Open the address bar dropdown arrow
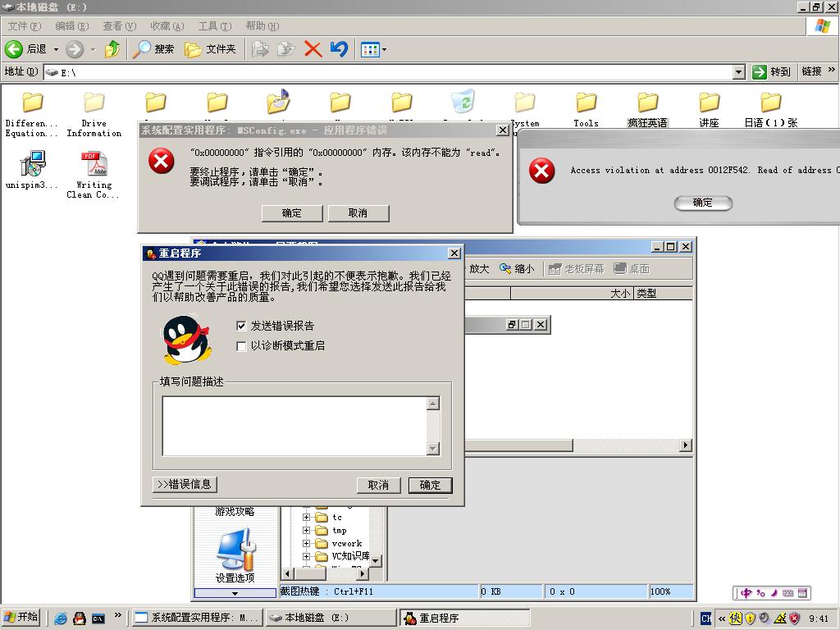 coord(739,72)
